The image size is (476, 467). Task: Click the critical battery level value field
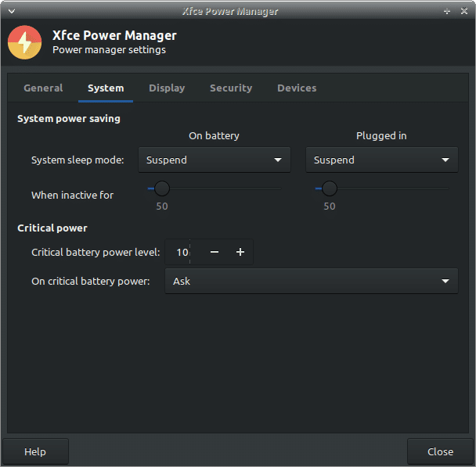coord(183,252)
